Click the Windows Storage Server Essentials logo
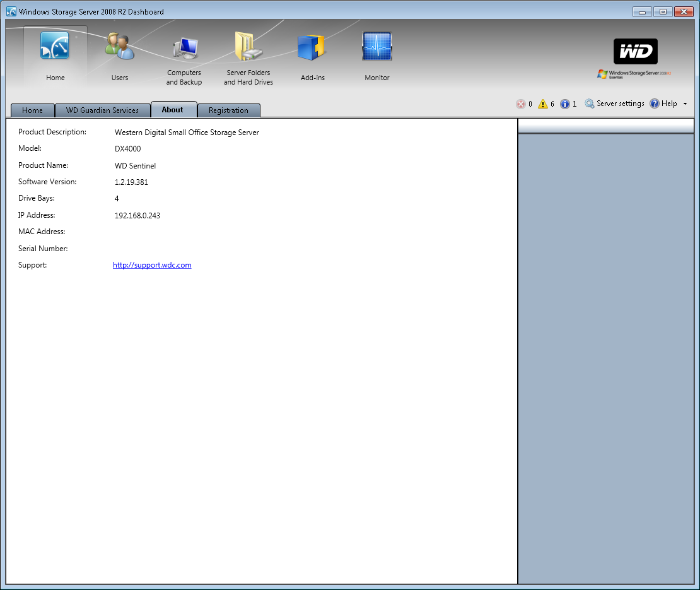Image resolution: width=700 pixels, height=590 pixels. click(634, 74)
